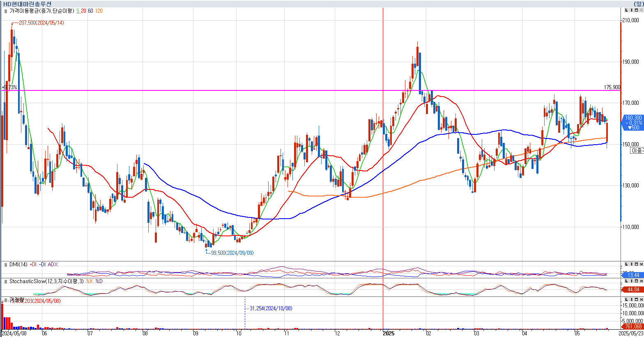This screenshot has width=644, height=337.
Task: Click the 2025/05/23 end date label
Action: point(631,333)
